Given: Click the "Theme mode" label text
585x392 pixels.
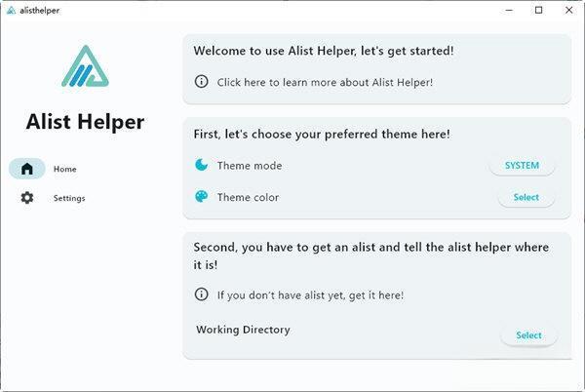Looking at the screenshot, I should pos(250,166).
